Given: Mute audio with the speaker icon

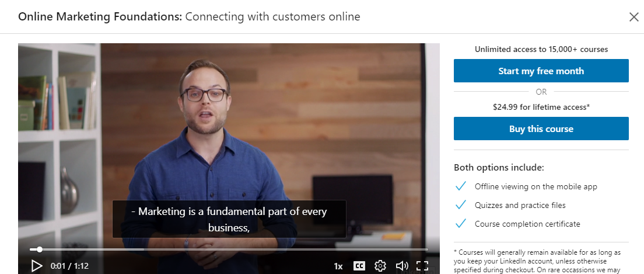Looking at the screenshot, I should 402,266.
